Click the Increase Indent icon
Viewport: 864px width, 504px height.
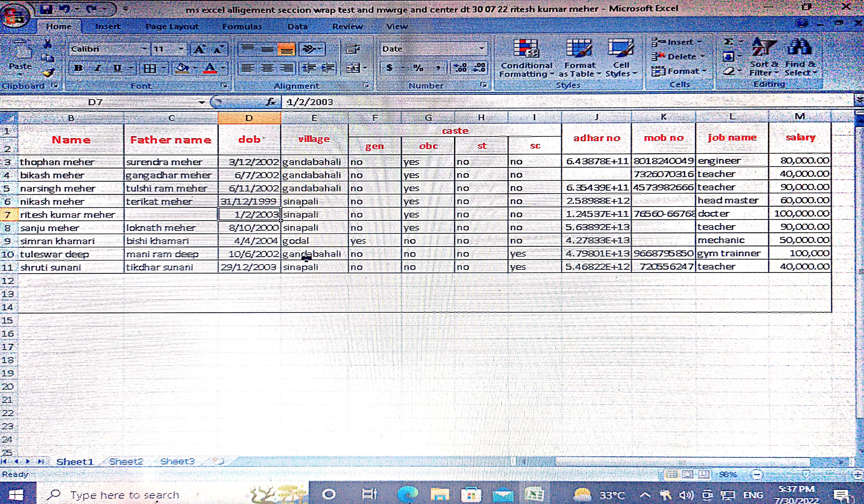[328, 68]
